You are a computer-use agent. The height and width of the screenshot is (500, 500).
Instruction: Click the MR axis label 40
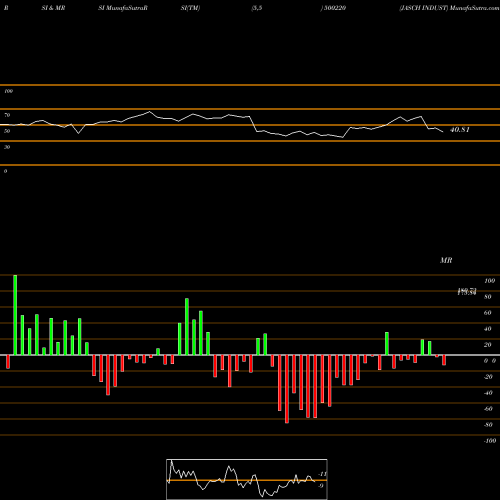pos(487,329)
